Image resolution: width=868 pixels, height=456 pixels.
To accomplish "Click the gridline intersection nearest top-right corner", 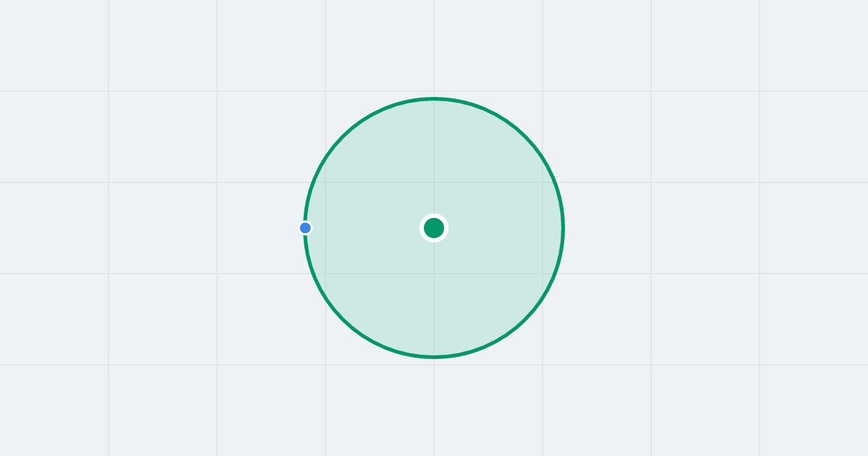I will (759, 91).
